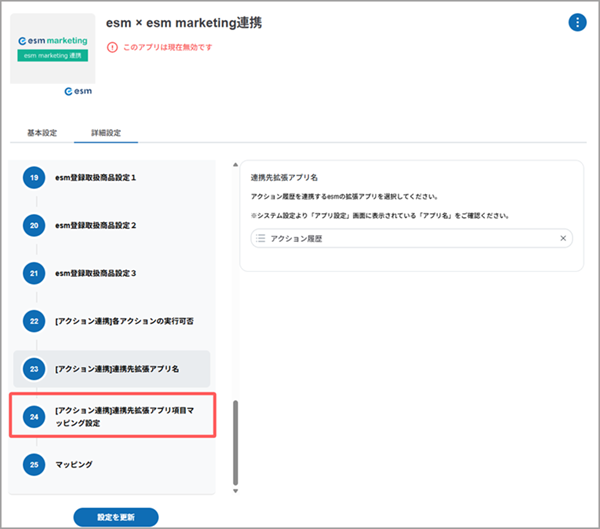This screenshot has width=600, height=529.
Task: Click the step 24 number circle
Action: [34, 417]
